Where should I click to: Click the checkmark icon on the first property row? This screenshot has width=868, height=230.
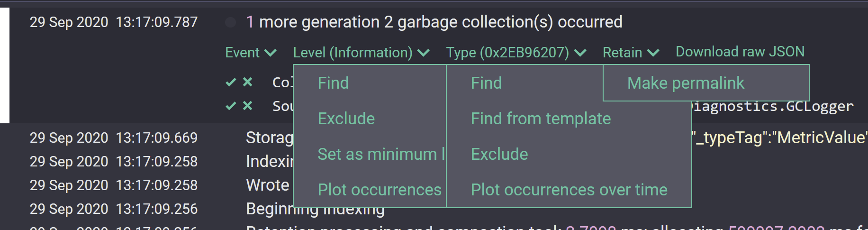coord(231,83)
